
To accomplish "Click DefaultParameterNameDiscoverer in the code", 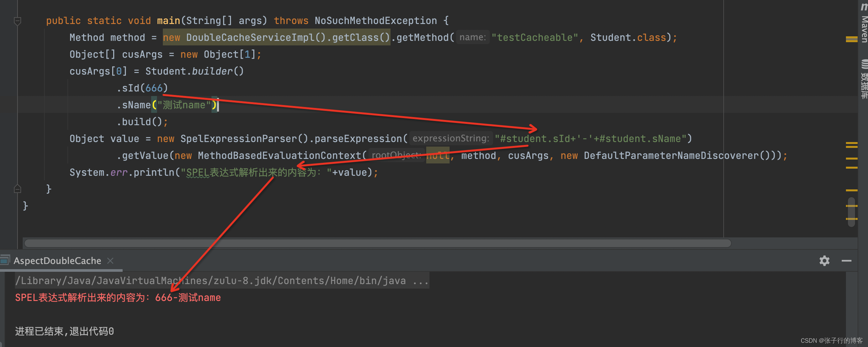I will coord(671,155).
